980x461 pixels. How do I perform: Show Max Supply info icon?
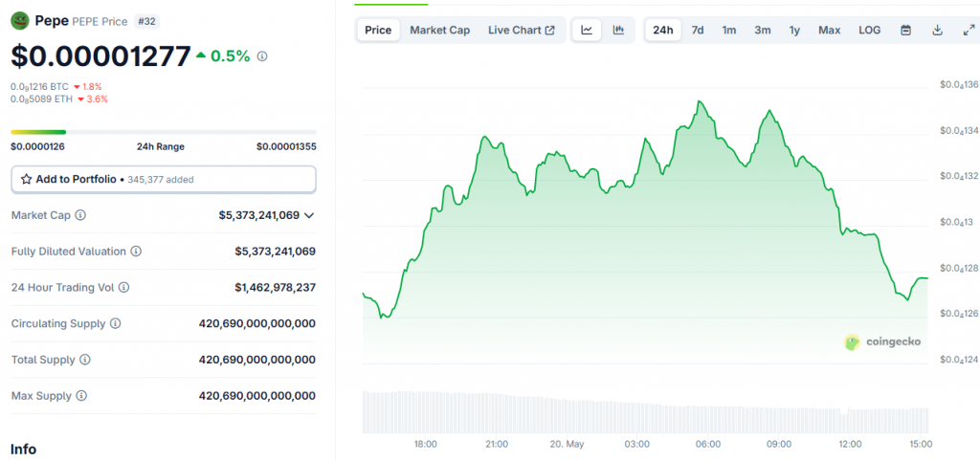81,396
